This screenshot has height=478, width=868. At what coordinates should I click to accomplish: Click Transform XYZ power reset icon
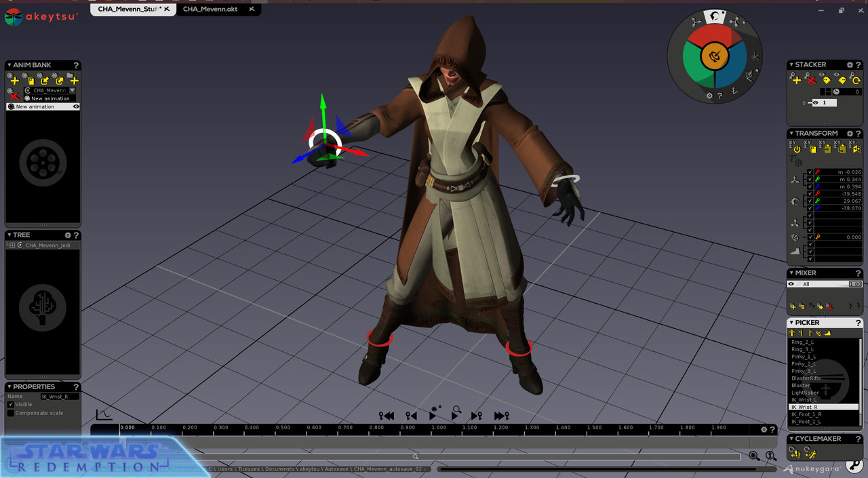796,146
